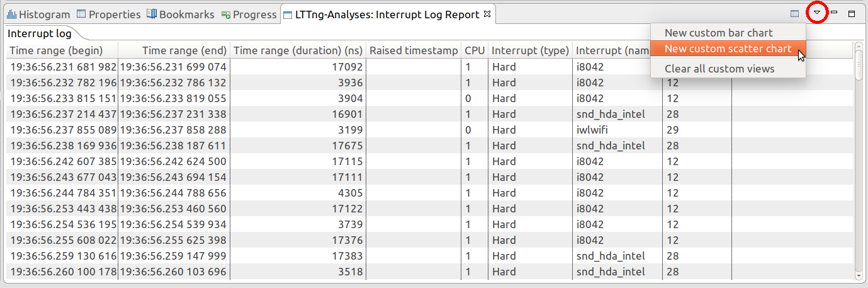Viewport: 868px width, 288px height.
Task: Click Clear all custom views
Action: coord(719,69)
